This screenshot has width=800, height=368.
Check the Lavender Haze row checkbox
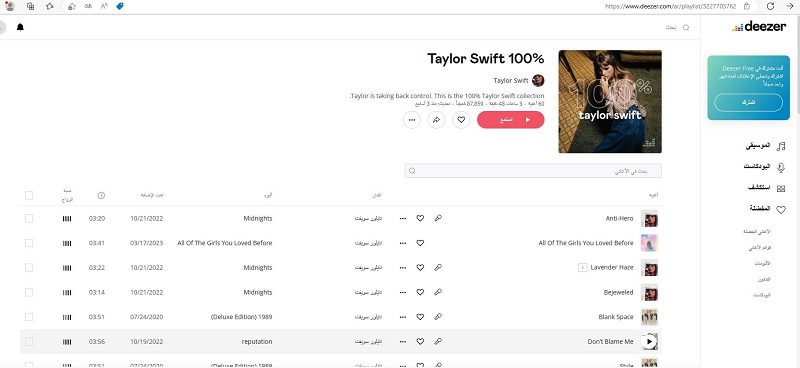coord(29,267)
